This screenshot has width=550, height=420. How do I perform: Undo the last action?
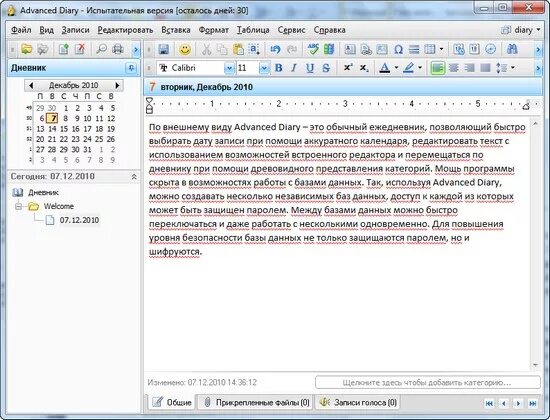[275, 49]
